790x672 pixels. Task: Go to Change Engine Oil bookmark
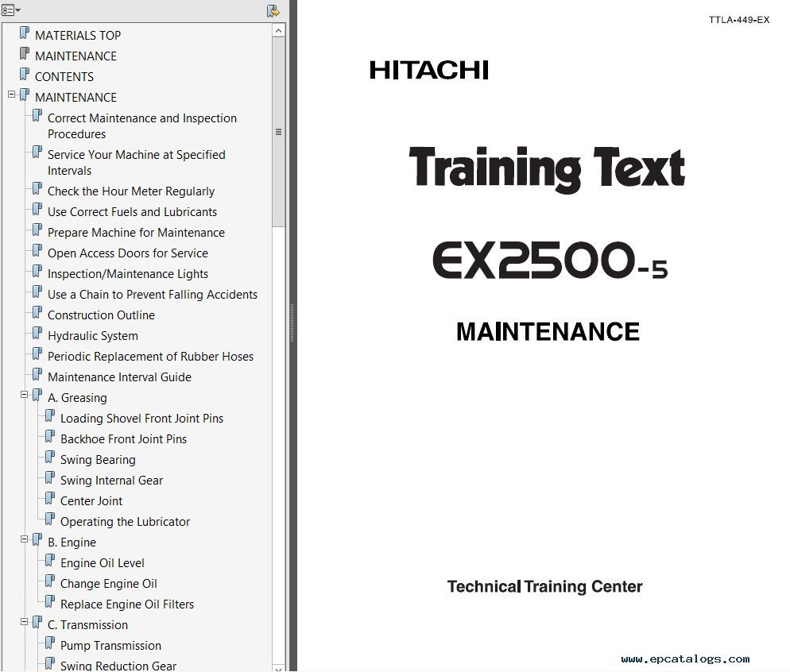(108, 583)
